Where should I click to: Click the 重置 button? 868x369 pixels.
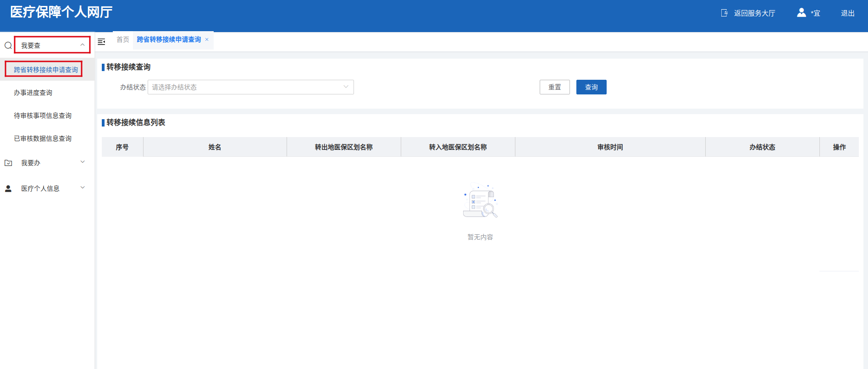tap(555, 87)
